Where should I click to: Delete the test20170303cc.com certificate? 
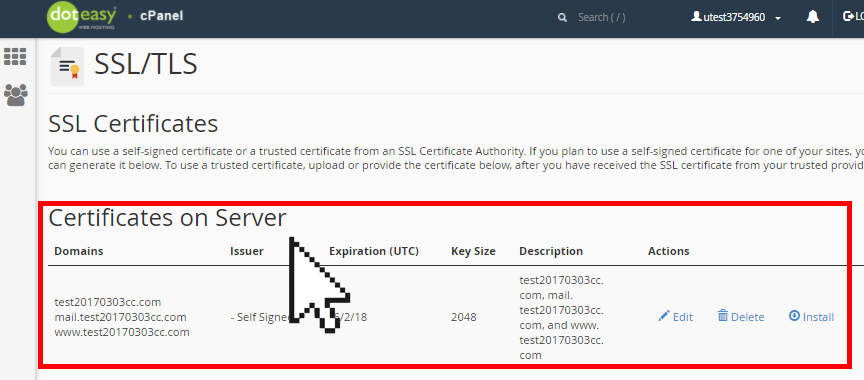pyautogui.click(x=741, y=317)
